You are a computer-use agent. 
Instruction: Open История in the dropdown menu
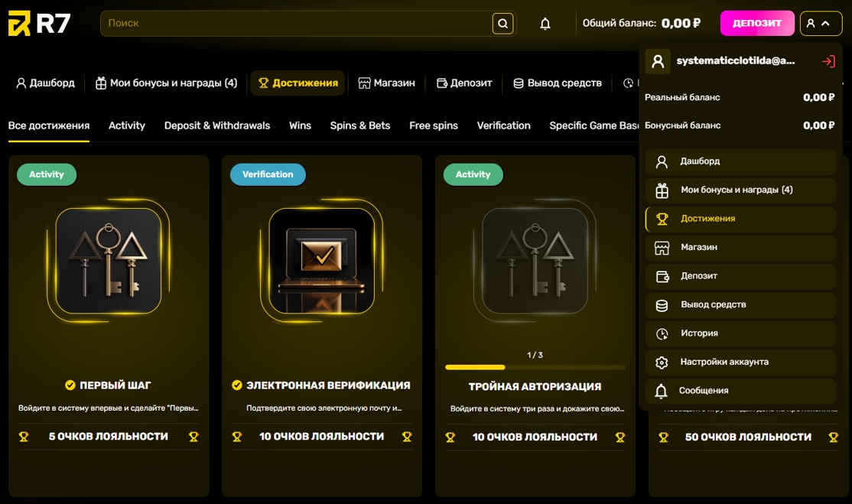click(740, 333)
